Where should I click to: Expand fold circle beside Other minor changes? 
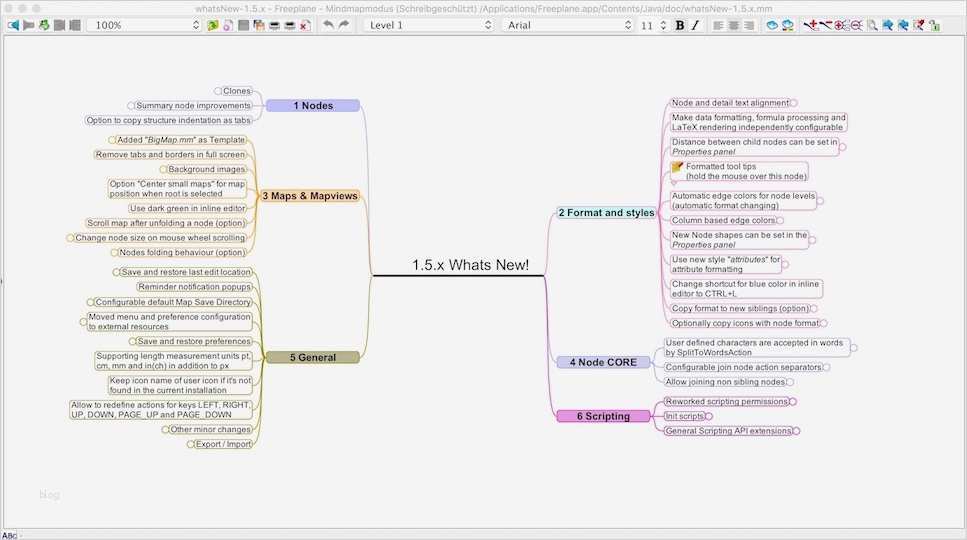pyautogui.click(x=165, y=430)
